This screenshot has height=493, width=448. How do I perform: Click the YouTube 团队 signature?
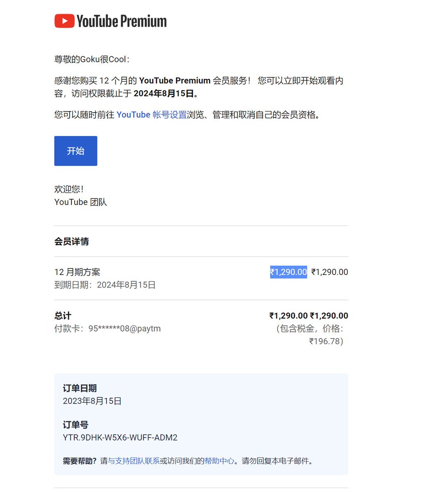[x=80, y=202]
